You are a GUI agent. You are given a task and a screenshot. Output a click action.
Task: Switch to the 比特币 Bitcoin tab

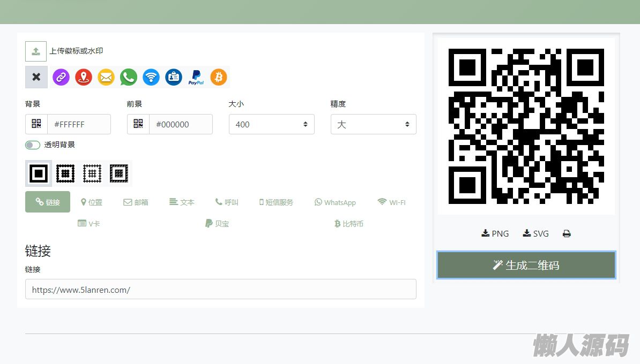coord(349,223)
